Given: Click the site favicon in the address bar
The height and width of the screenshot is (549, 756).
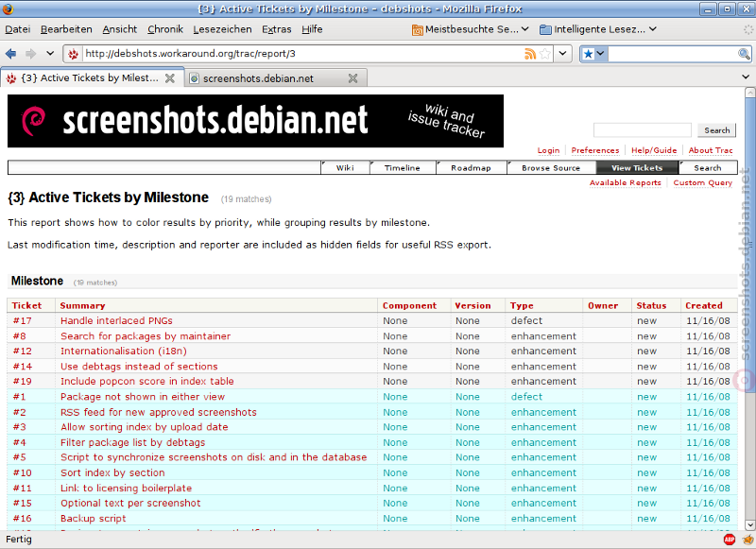Looking at the screenshot, I should (x=74, y=54).
